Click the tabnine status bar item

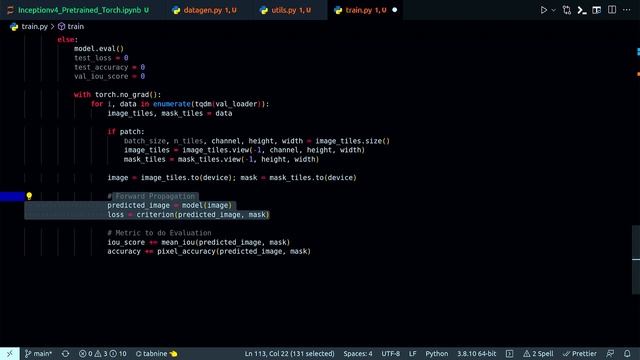156,353
